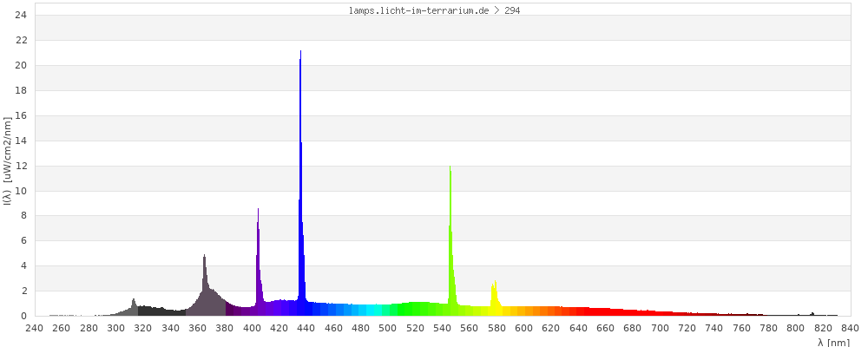Click the x-axis tick label '360'
Screen dimensions: 868x347
pyautogui.click(x=198, y=328)
